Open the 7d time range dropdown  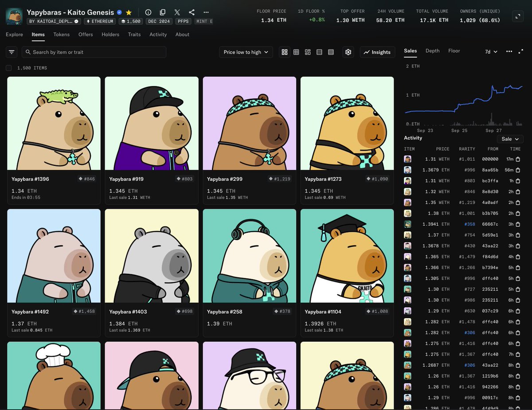(491, 52)
